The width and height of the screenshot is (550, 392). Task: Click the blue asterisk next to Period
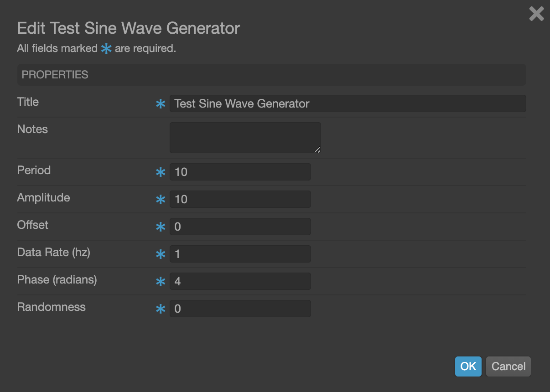point(161,173)
